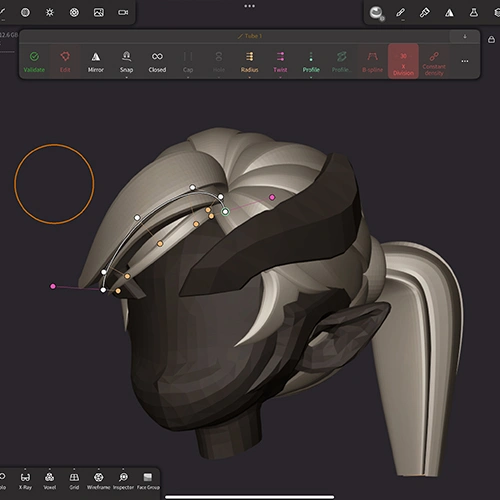This screenshot has height=500, width=500.
Task: Click the Voxel icon in bottom bar
Action: pos(50,481)
